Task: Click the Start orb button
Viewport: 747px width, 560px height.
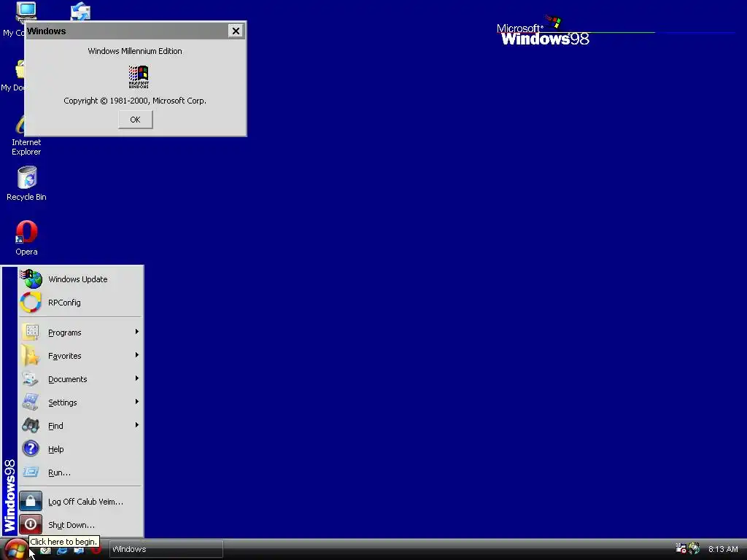Action: 16,550
